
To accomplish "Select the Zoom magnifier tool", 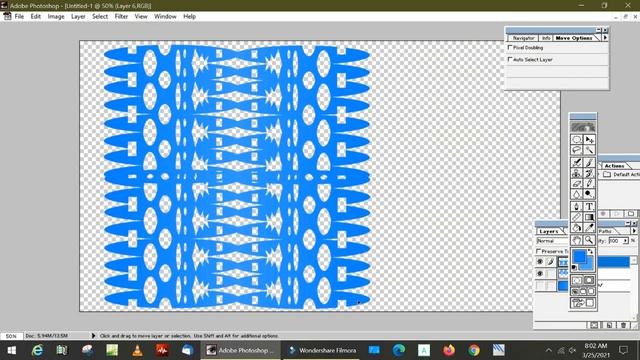I will [589, 240].
